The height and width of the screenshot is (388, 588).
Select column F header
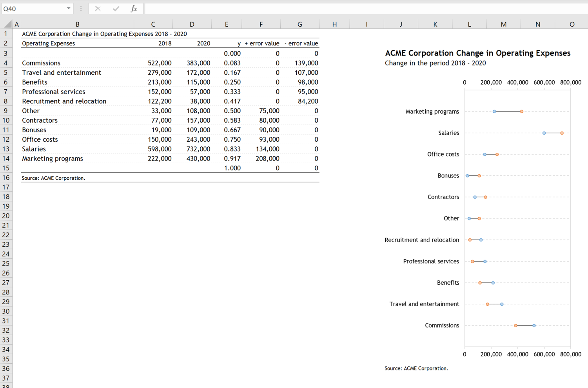click(x=261, y=24)
